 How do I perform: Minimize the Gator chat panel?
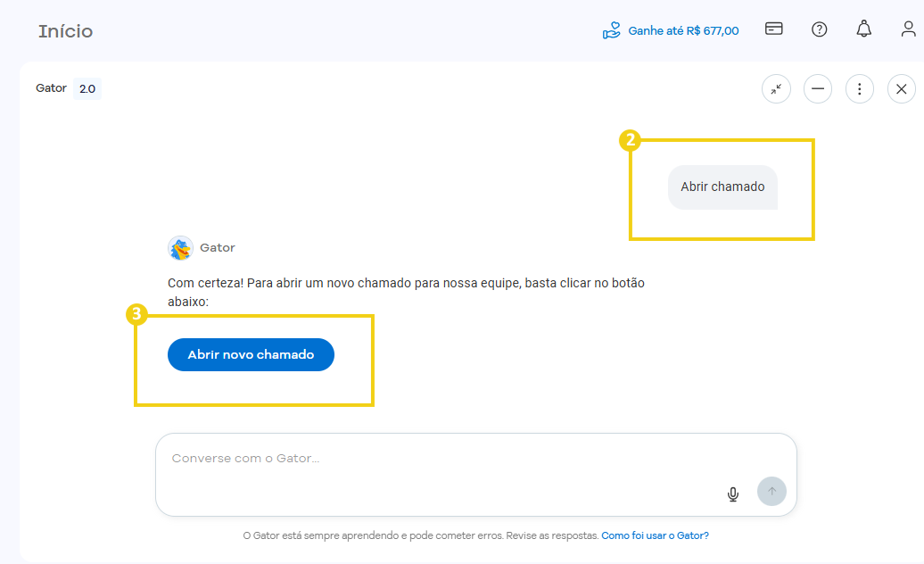point(818,89)
